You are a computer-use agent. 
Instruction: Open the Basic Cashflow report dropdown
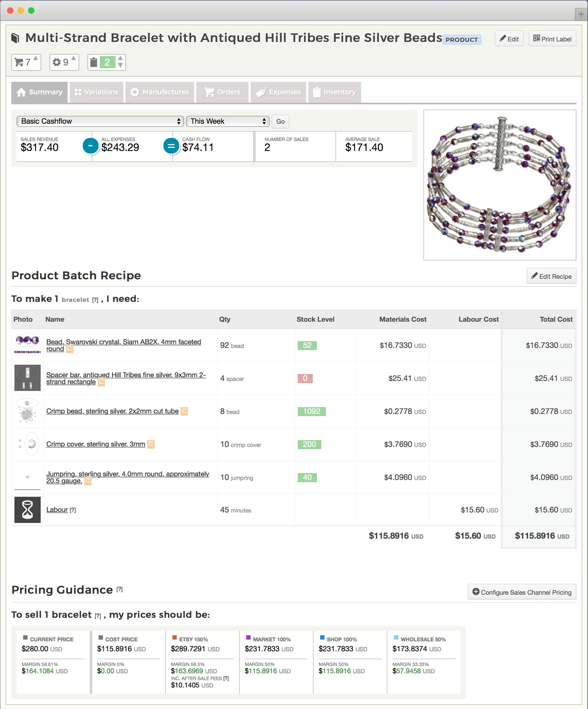[x=100, y=121]
